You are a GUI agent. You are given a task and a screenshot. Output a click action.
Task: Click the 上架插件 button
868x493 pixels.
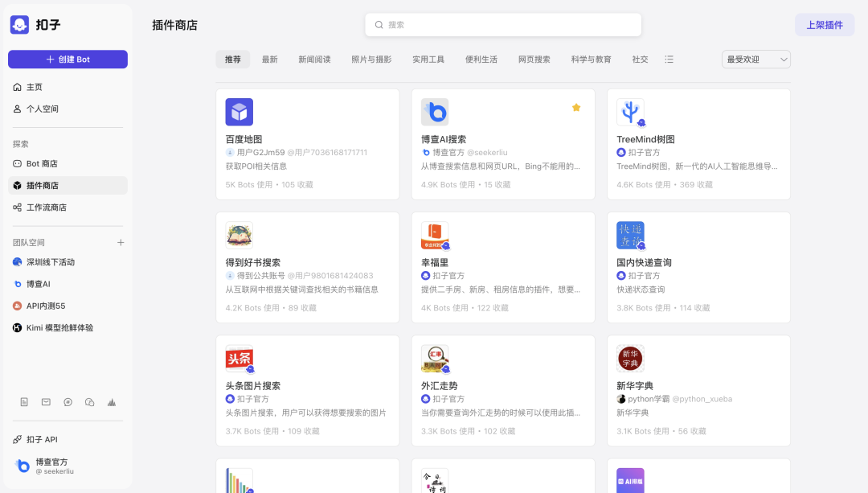pos(825,25)
